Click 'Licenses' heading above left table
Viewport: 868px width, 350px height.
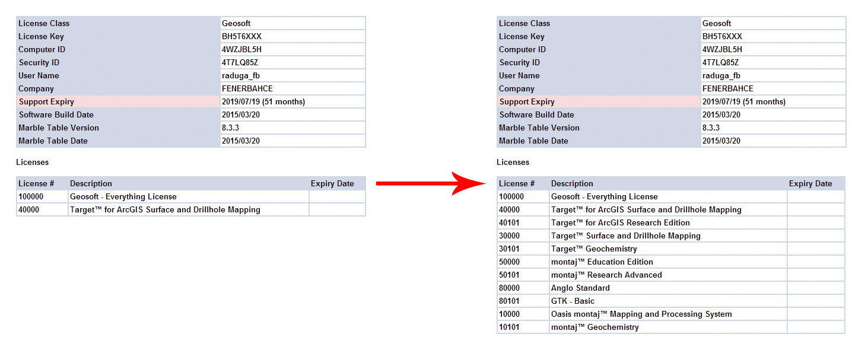(x=33, y=163)
